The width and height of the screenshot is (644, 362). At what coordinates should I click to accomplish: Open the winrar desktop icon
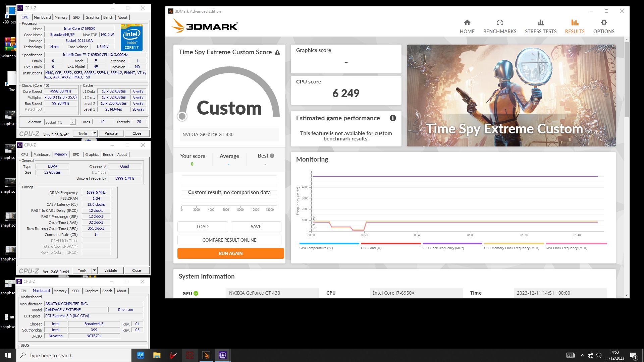tap(9, 48)
